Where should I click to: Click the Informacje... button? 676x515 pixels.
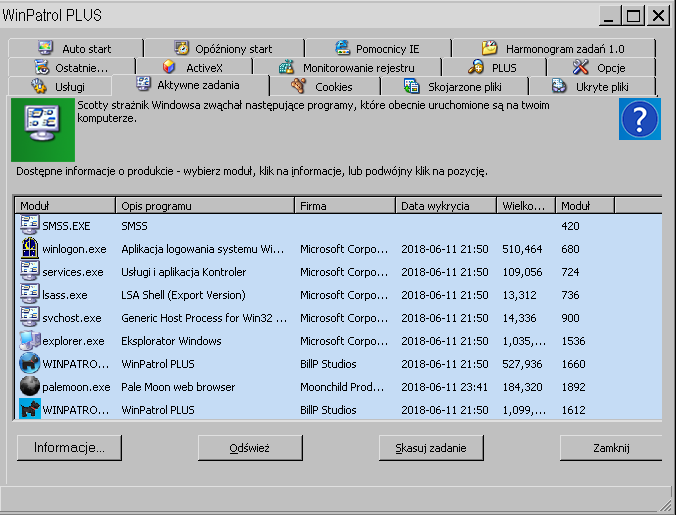pyautogui.click(x=69, y=447)
